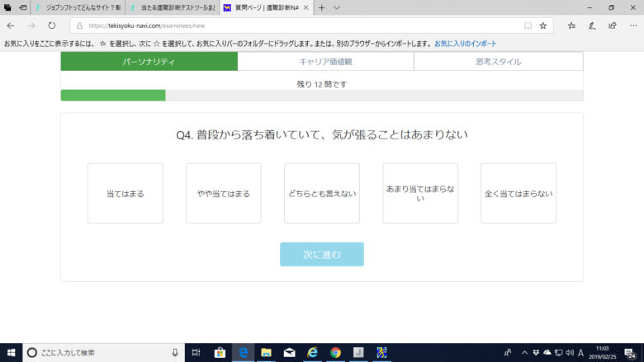Add page to favorites with star icon
Screen dimensions: 644x362
pyautogui.click(x=543, y=26)
